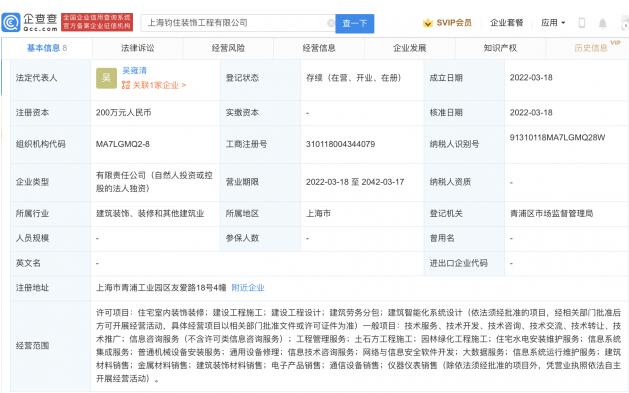The width and height of the screenshot is (629, 393).
Task: Open 关联1家企业 related companies link
Action: (x=154, y=85)
